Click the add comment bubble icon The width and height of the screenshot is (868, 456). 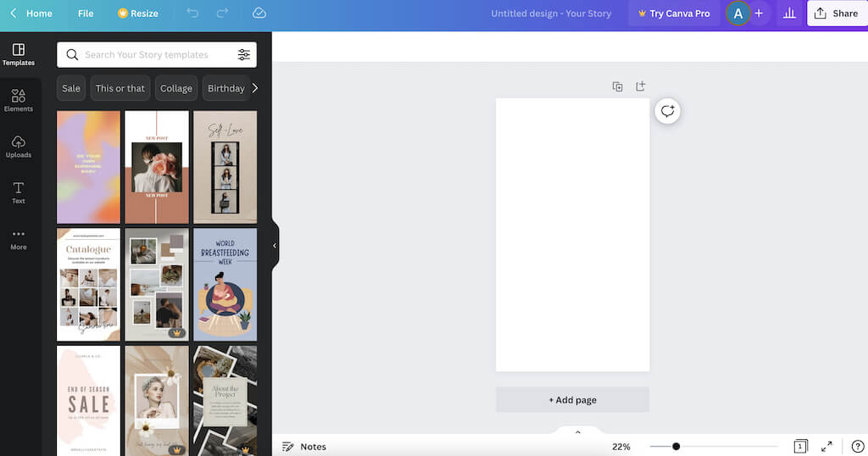click(x=667, y=111)
